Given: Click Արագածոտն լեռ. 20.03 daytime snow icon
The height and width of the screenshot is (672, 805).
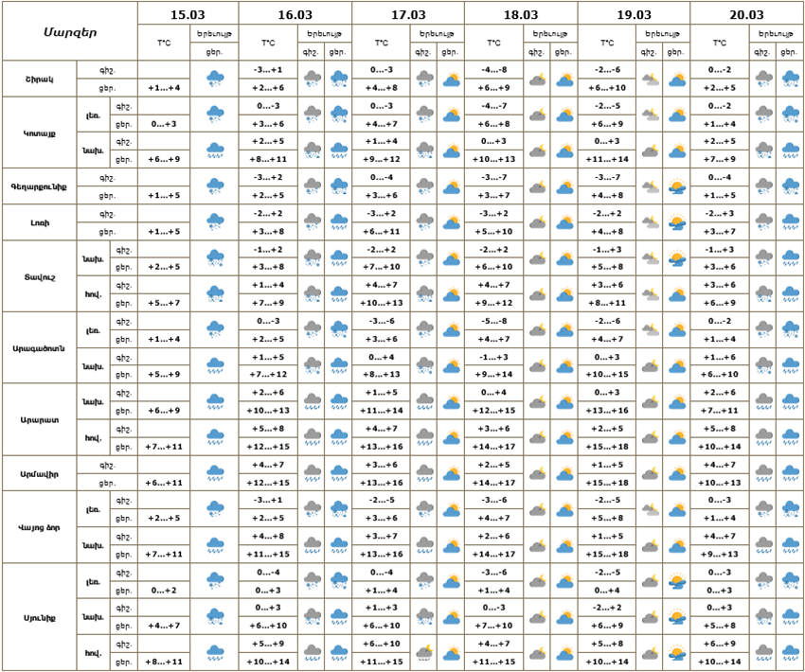Looking at the screenshot, I should click(x=790, y=330).
